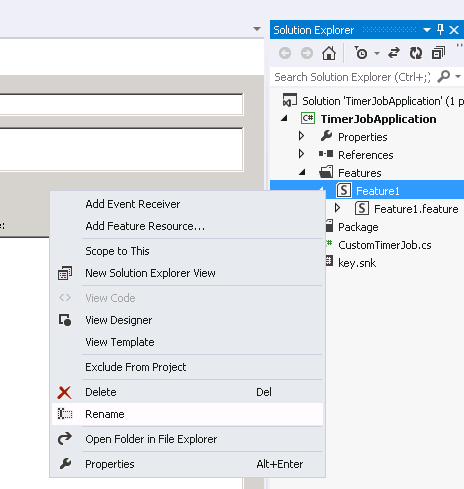The width and height of the screenshot is (464, 489).
Task: Open the search options dropdown arrow
Action: (458, 77)
